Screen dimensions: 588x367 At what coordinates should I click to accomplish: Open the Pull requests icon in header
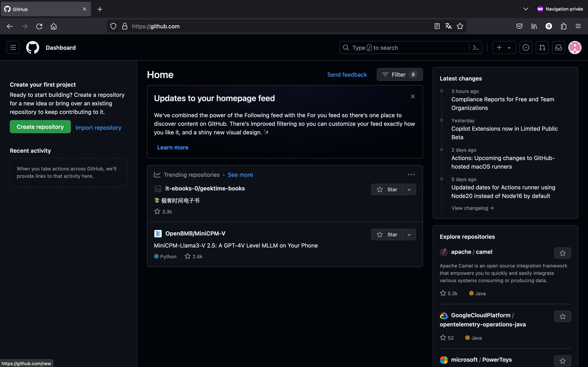(x=542, y=48)
